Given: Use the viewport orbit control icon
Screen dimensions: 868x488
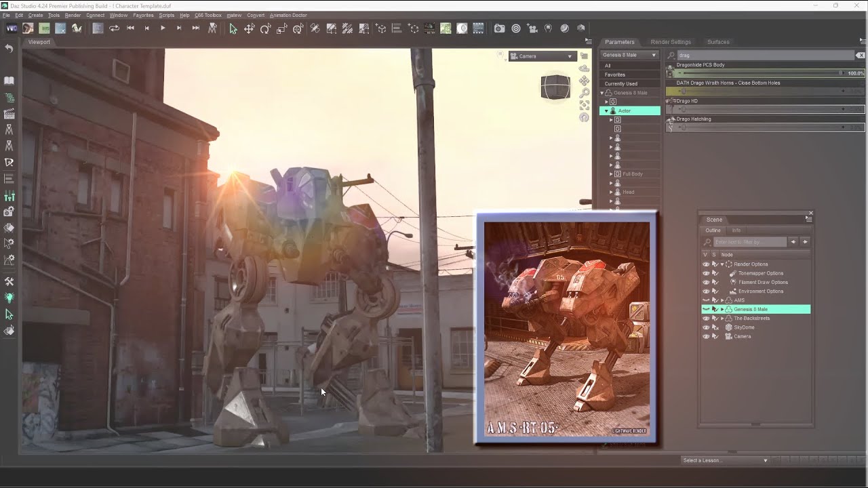Looking at the screenshot, I should [x=584, y=68].
